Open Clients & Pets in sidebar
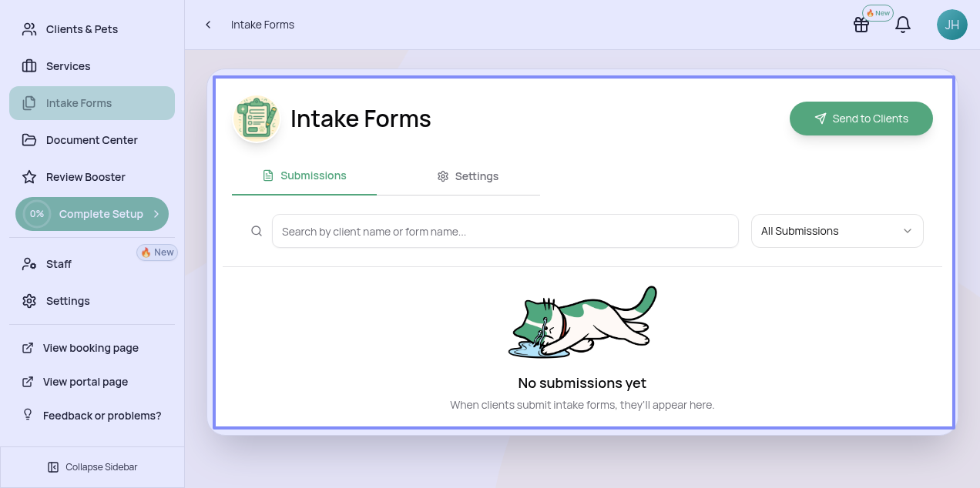The height and width of the screenshot is (488, 980). click(x=82, y=29)
